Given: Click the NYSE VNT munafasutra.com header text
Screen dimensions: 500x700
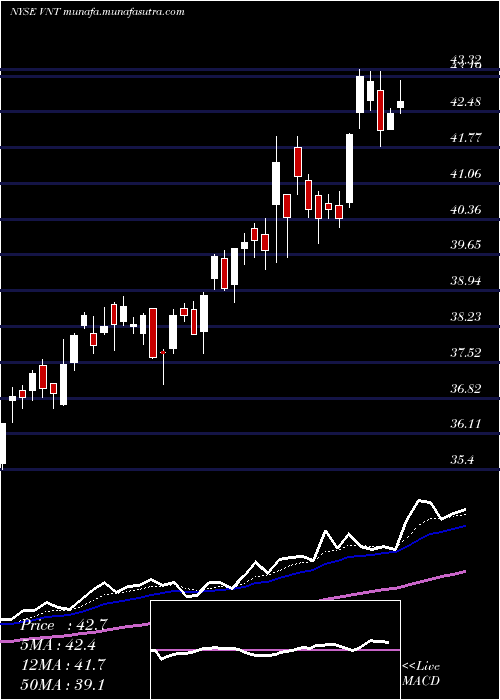Looking at the screenshot, I should (97, 12).
